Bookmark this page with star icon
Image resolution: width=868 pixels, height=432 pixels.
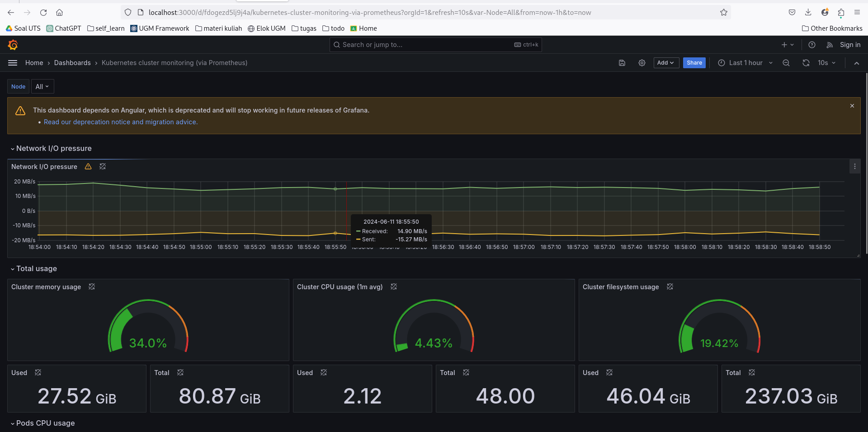724,13
